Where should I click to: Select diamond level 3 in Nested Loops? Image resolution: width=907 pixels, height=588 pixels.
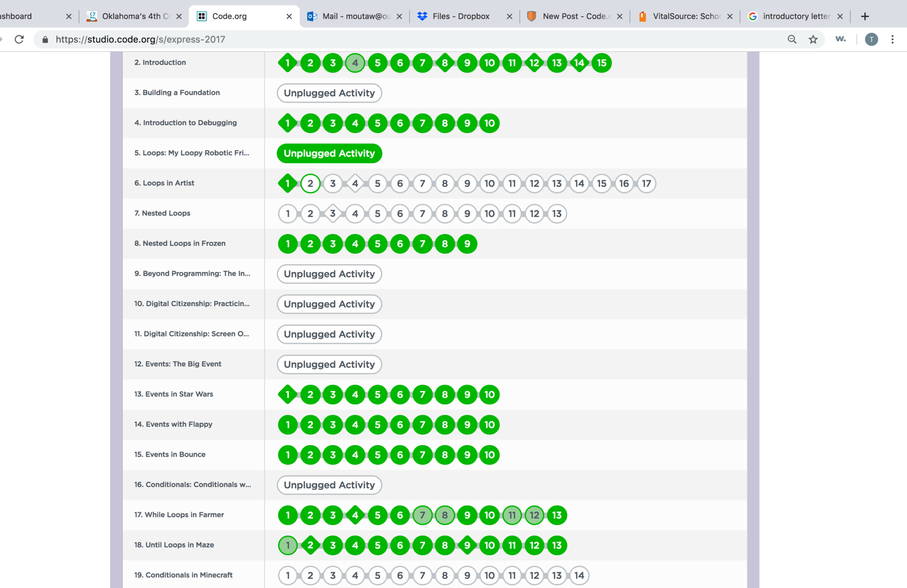(x=333, y=213)
